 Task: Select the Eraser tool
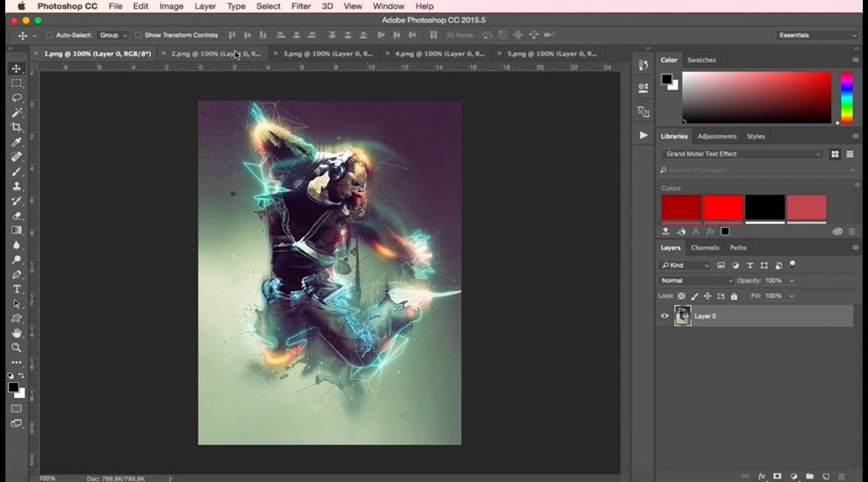coord(17,215)
